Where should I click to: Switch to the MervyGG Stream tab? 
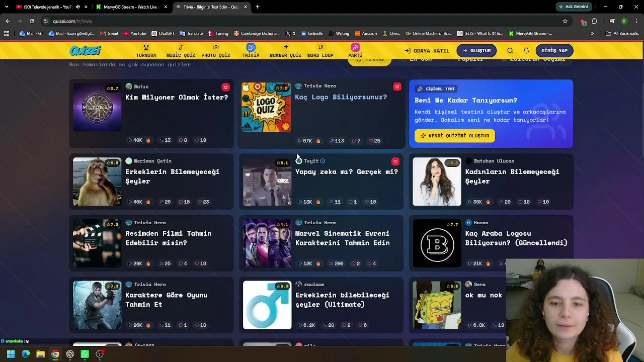(x=131, y=7)
